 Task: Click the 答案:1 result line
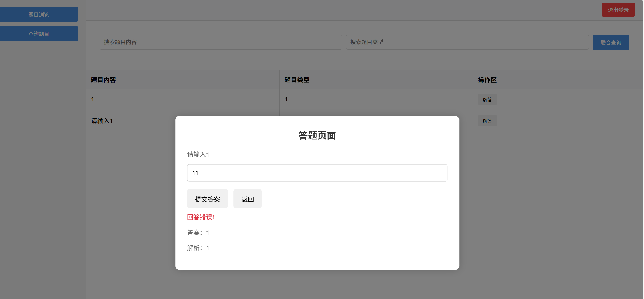tap(198, 233)
